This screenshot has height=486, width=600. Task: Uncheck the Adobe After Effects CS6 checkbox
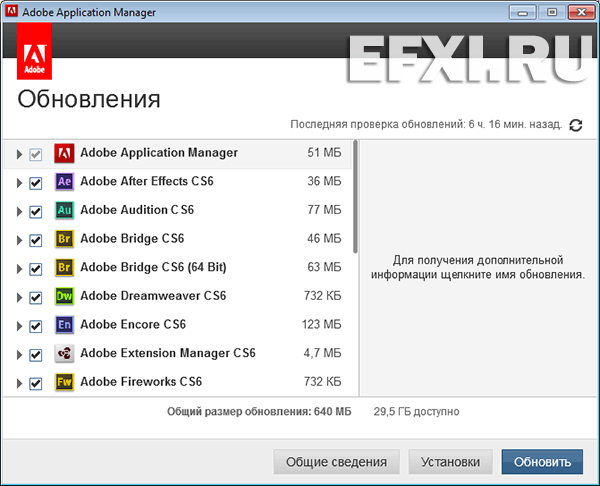(x=36, y=183)
